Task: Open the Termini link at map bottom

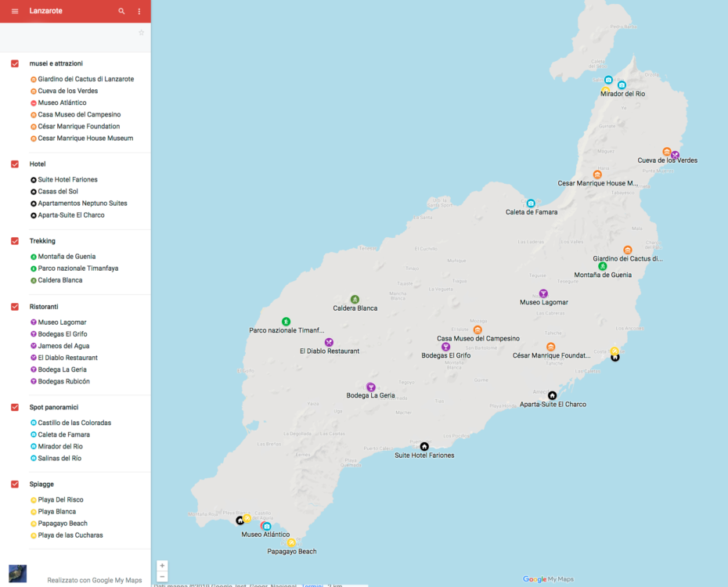Action: point(312,585)
